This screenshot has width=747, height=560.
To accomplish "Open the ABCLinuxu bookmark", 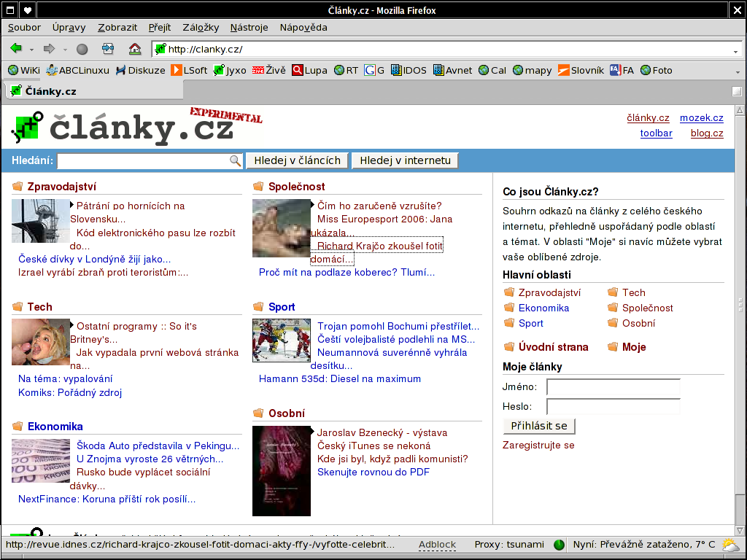I will (77, 71).
